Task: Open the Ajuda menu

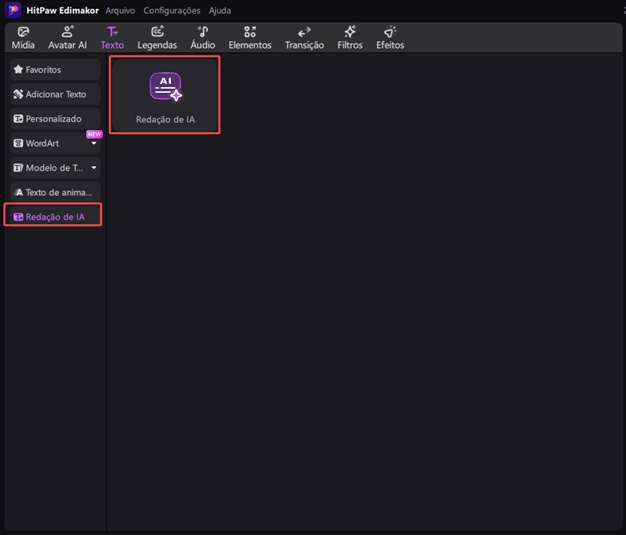Action: (219, 10)
